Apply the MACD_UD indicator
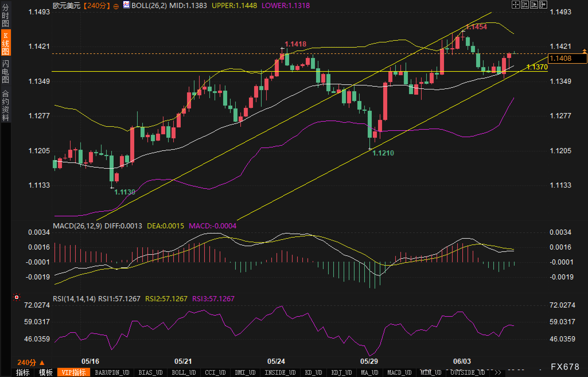 (399, 372)
